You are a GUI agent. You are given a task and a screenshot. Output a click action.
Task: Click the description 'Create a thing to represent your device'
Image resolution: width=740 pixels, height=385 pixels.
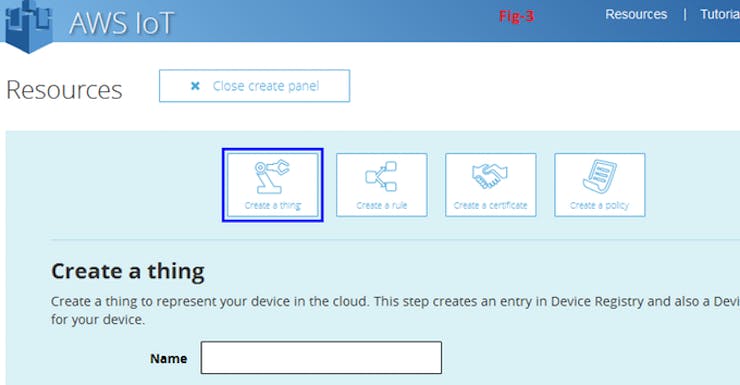395,310
